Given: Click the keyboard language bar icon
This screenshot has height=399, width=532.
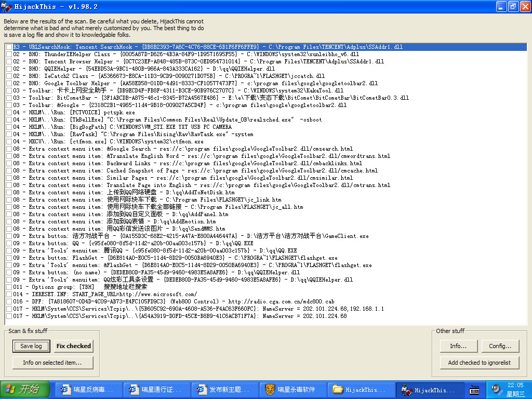Looking at the screenshot, I should pyautogui.click(x=474, y=390).
